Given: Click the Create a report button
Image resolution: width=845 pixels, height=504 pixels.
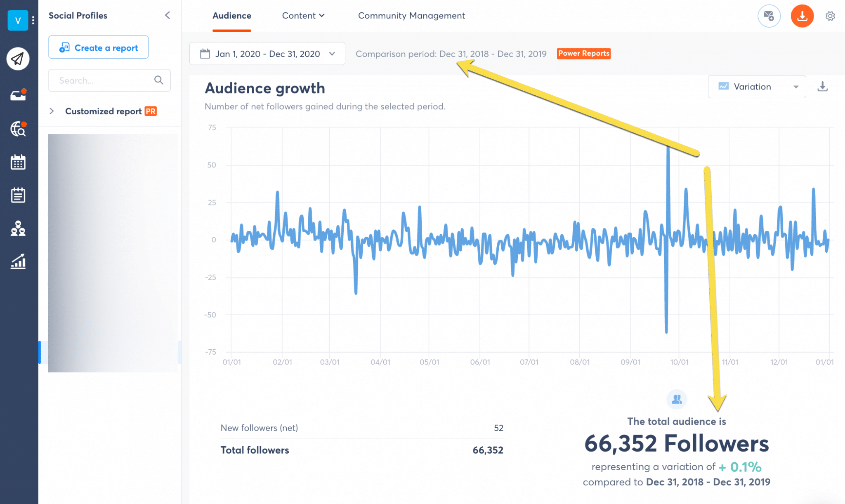Looking at the screenshot, I should 98,47.
